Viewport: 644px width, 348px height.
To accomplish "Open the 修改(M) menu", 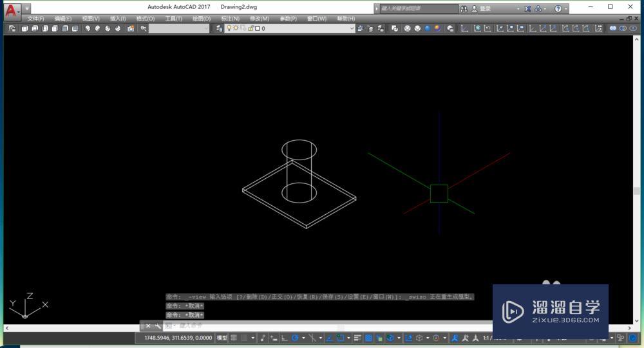I will tap(260, 19).
